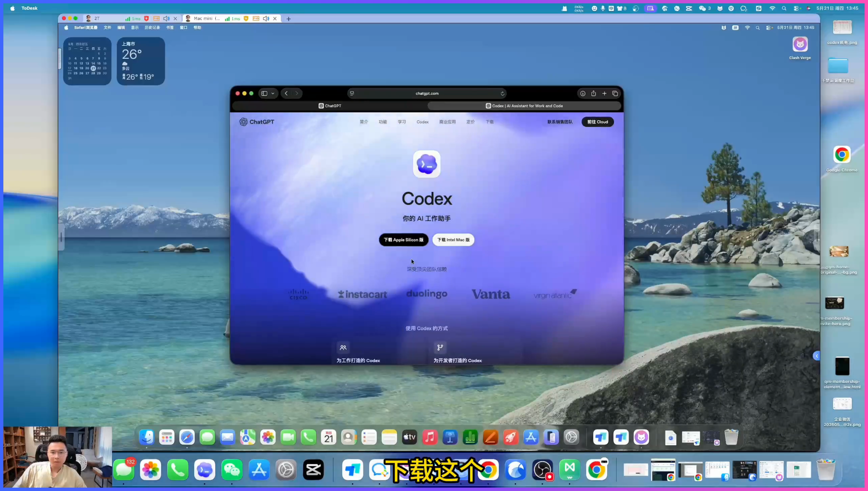Open the calendar widget
The image size is (868, 491).
pyautogui.click(x=87, y=61)
